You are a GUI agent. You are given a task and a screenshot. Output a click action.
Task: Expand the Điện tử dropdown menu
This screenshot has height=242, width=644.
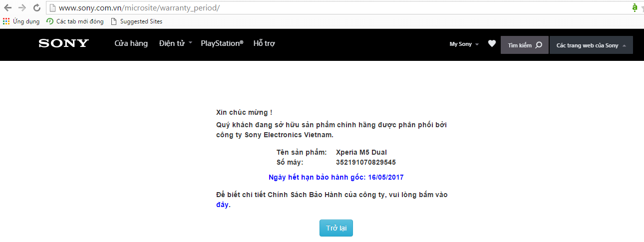click(175, 43)
